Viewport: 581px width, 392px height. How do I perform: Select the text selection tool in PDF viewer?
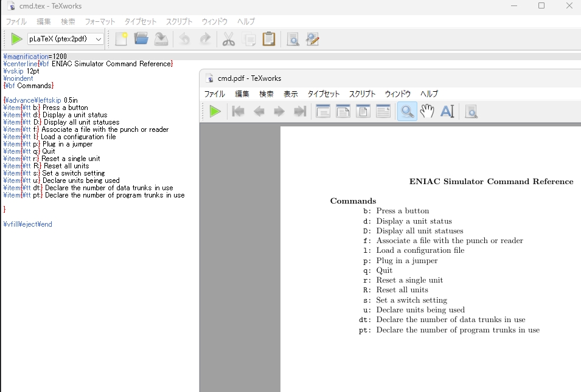(x=447, y=111)
